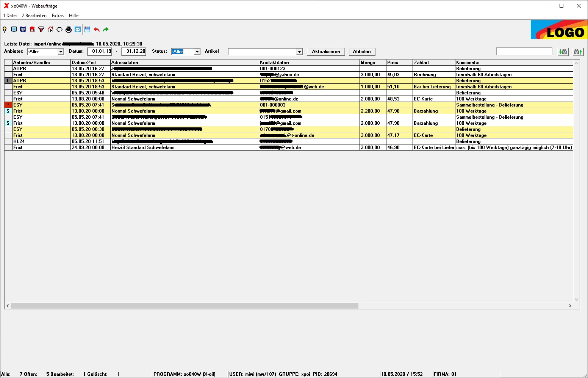Image resolution: width=588 pixels, height=378 pixels.
Task: Click the Aktualisieren button
Action: (x=326, y=52)
